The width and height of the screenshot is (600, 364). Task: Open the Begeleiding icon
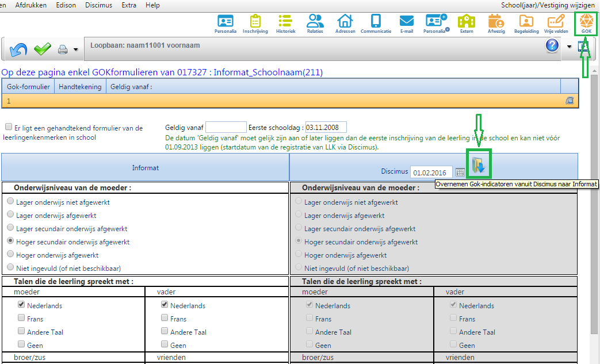526,24
